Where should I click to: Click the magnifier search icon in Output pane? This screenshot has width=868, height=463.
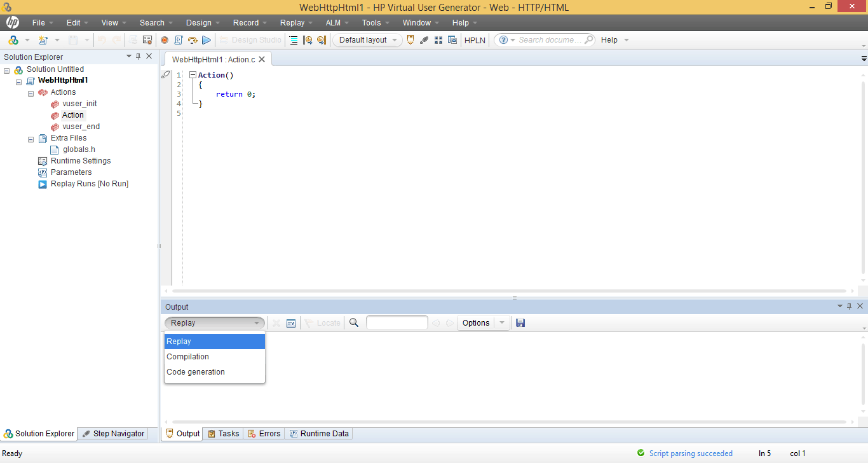[354, 323]
